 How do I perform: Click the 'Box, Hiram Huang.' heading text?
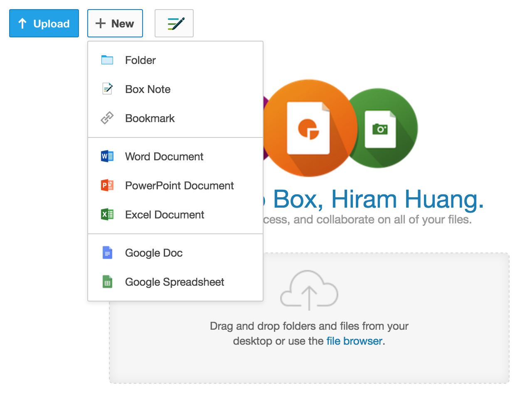[x=379, y=199]
